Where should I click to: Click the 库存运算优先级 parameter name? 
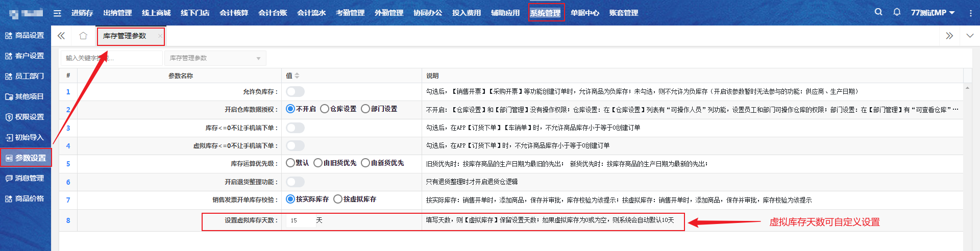pyautogui.click(x=254, y=164)
